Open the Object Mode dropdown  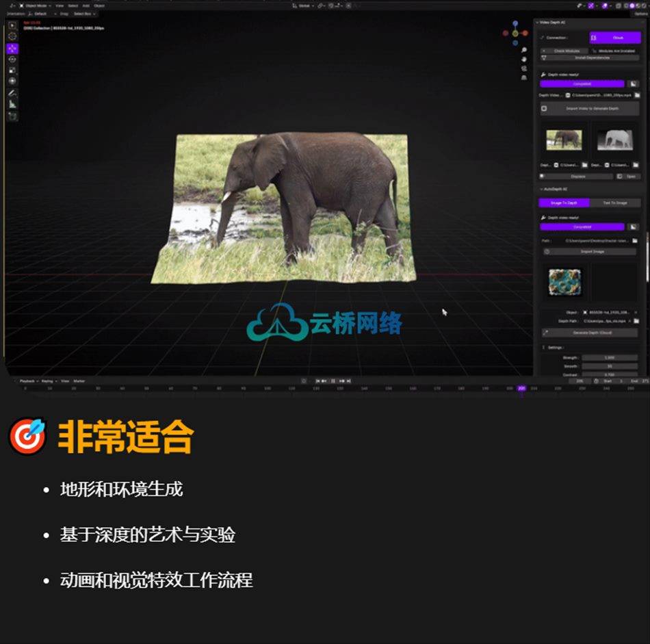tap(35, 5)
